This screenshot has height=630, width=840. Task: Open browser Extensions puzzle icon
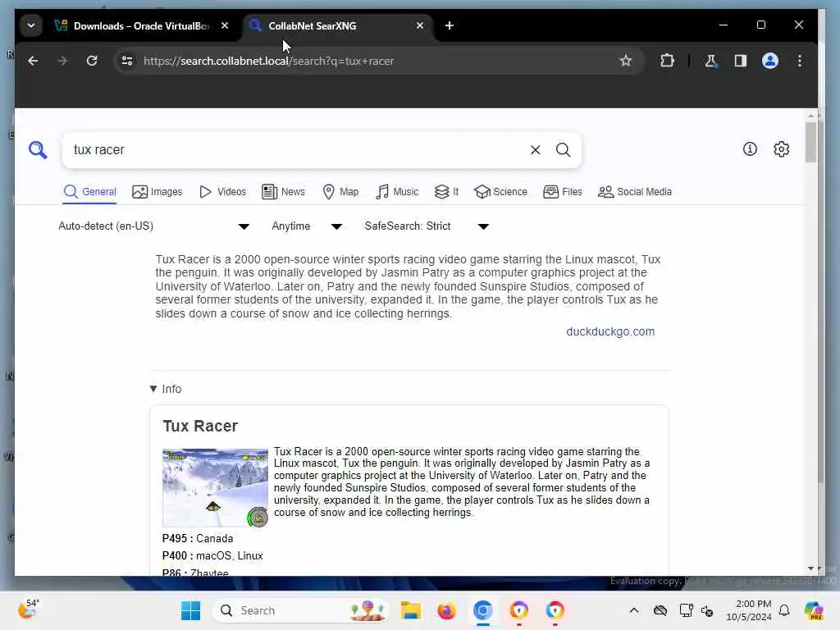click(667, 61)
